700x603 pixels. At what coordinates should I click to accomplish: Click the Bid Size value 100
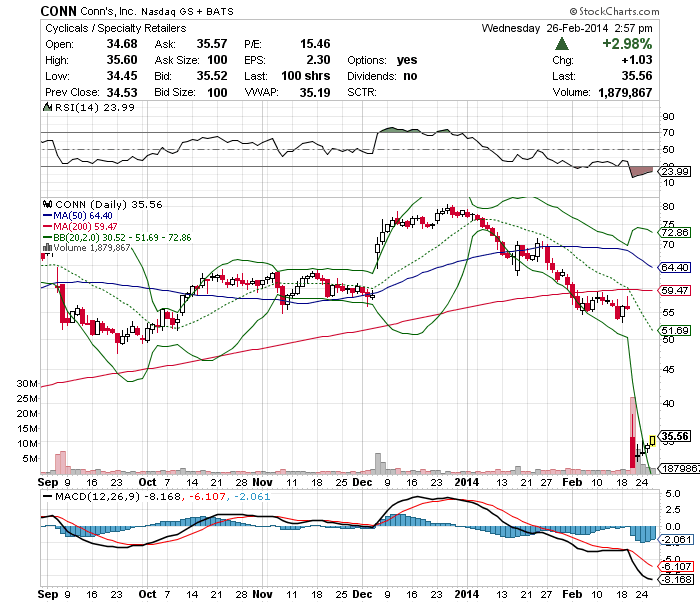point(217,92)
